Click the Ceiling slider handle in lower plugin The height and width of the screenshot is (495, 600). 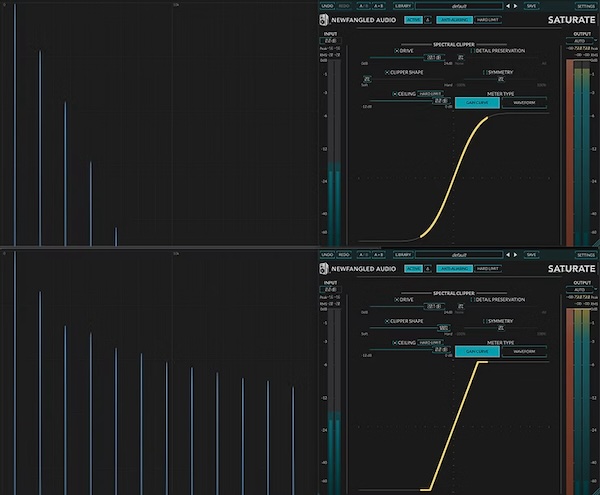click(441, 350)
